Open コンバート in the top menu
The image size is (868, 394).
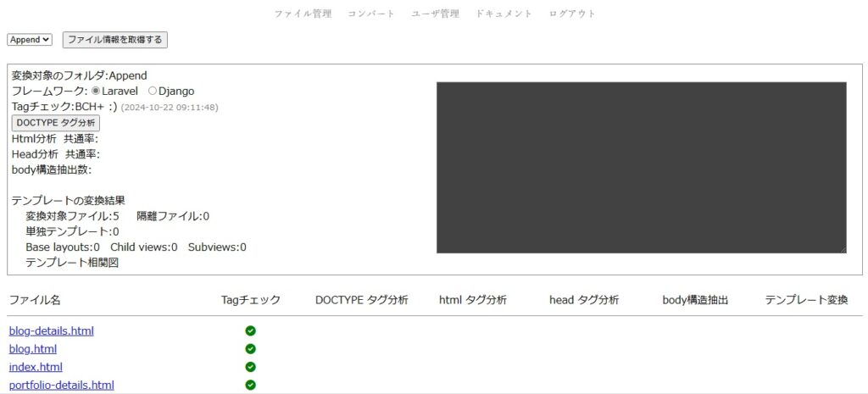point(371,14)
